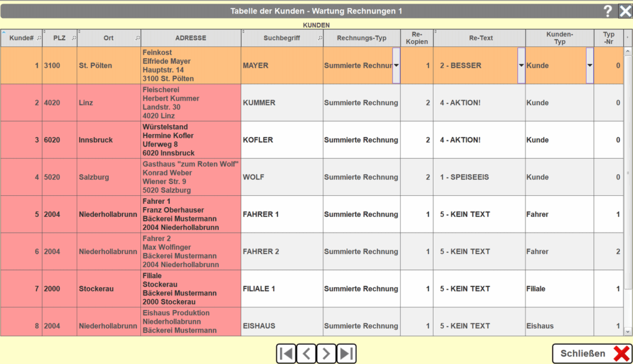
Task: Select the Suchbegriff cell EISHAUS
Action: 282,322
